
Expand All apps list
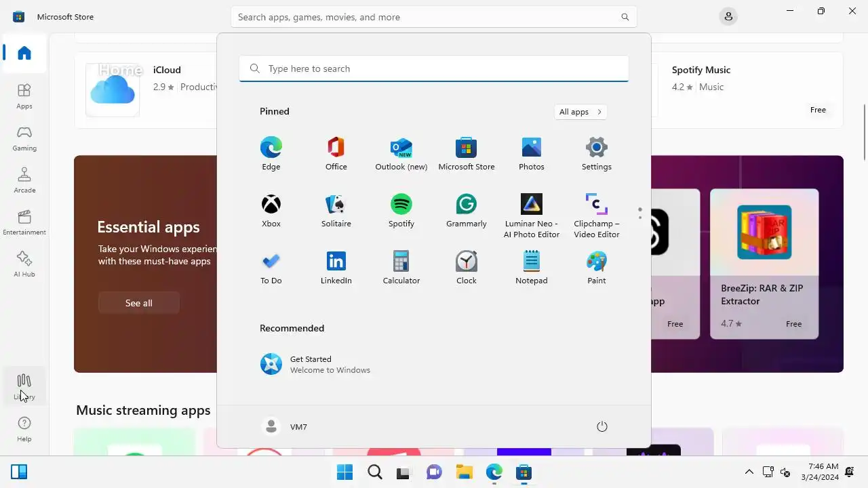[x=580, y=112]
